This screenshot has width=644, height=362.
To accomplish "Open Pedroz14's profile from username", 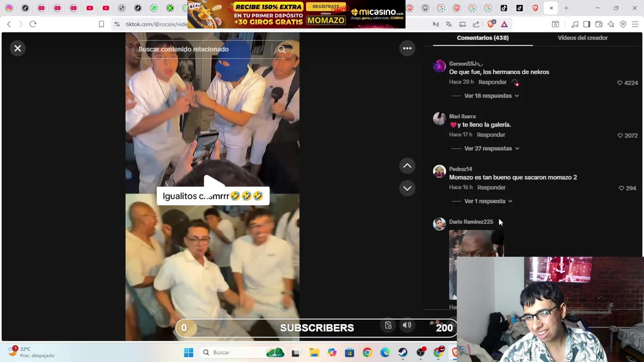I will coord(460,169).
